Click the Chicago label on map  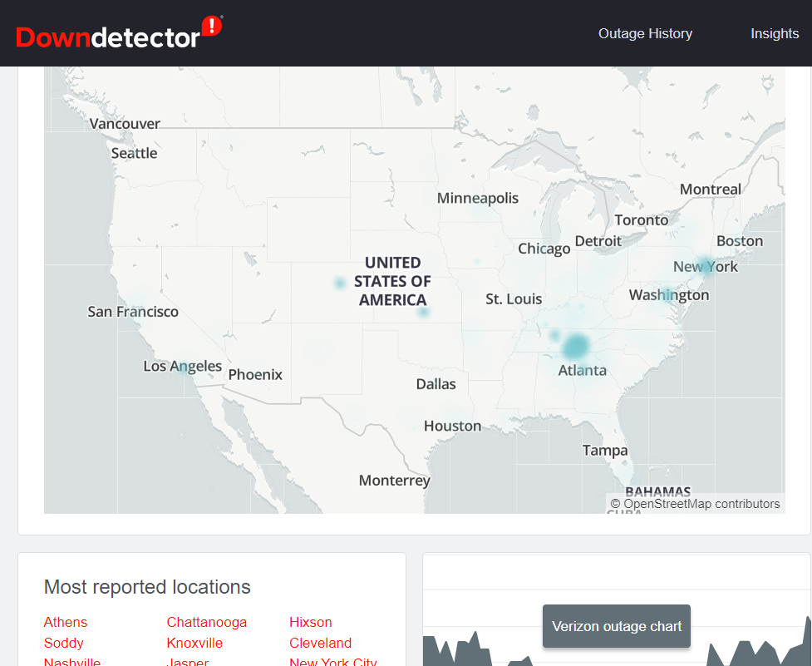[x=544, y=249]
